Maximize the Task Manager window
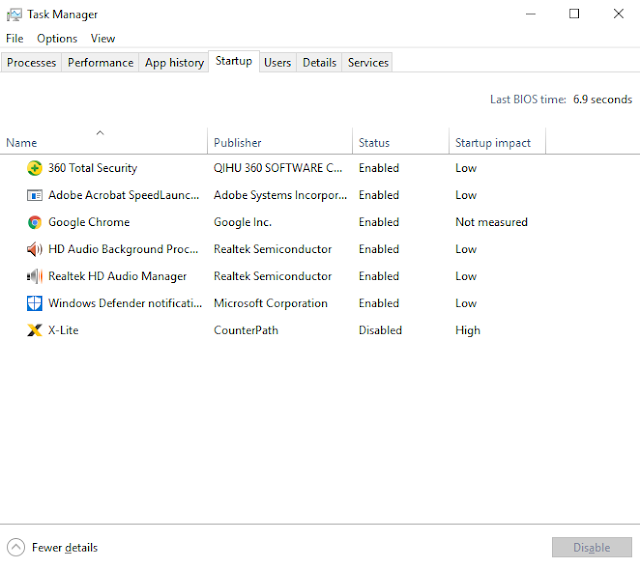The width and height of the screenshot is (640, 569). (574, 14)
